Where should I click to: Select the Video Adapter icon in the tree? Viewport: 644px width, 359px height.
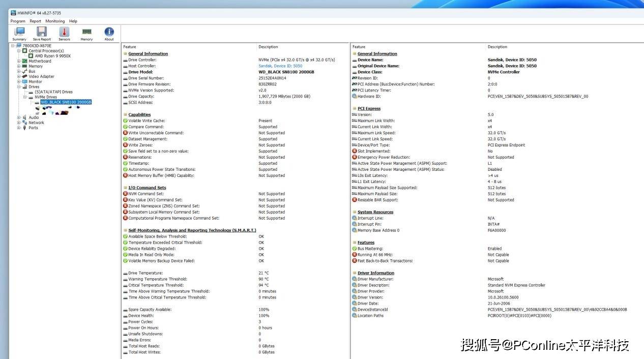click(x=24, y=76)
